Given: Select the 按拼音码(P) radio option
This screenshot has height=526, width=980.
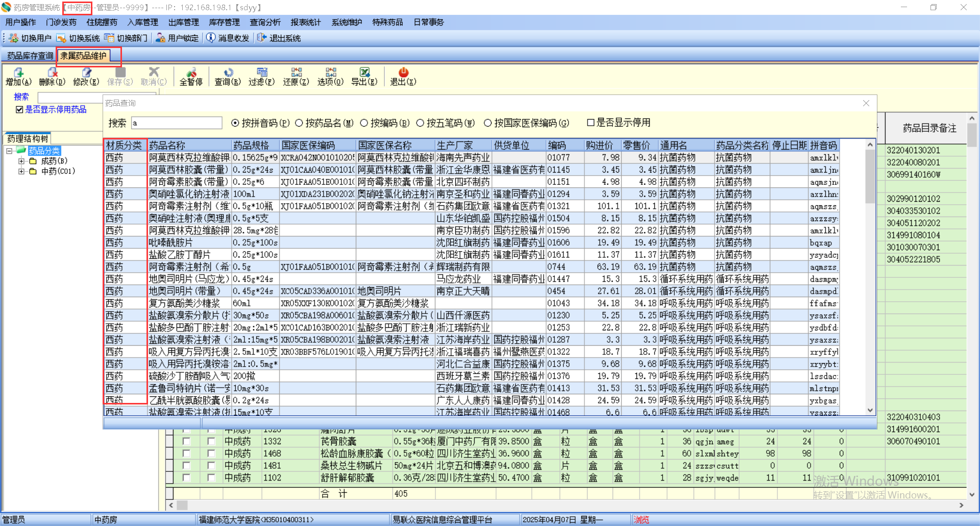Looking at the screenshot, I should 235,123.
